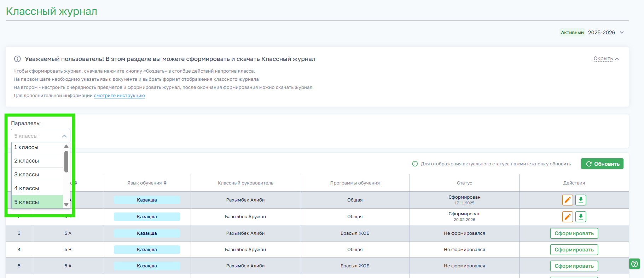This screenshot has width=644, height=278.
Task: Click the Классный журнал page title
Action: [51, 11]
